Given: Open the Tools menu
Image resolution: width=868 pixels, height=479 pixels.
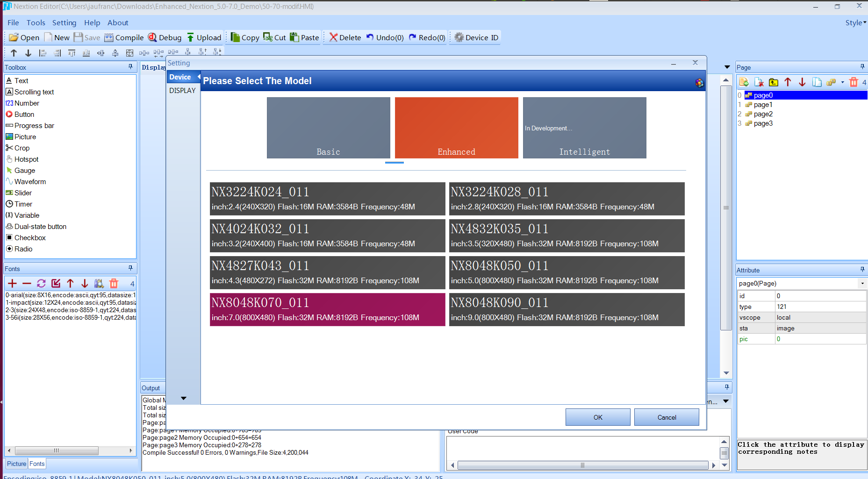Looking at the screenshot, I should 36,22.
